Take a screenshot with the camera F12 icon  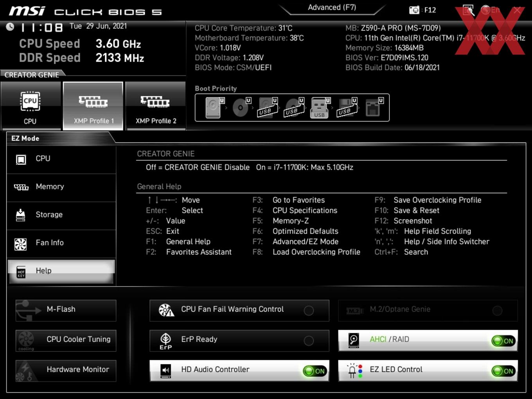[414, 10]
